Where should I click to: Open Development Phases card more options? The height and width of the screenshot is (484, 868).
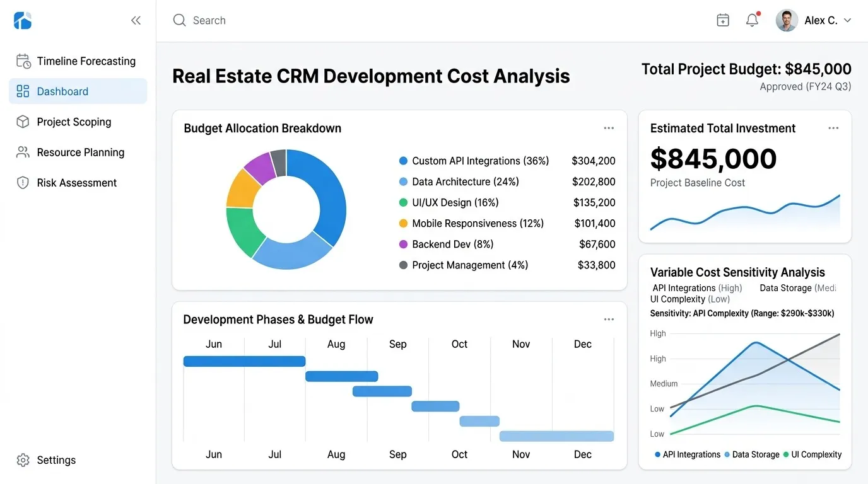pyautogui.click(x=609, y=320)
